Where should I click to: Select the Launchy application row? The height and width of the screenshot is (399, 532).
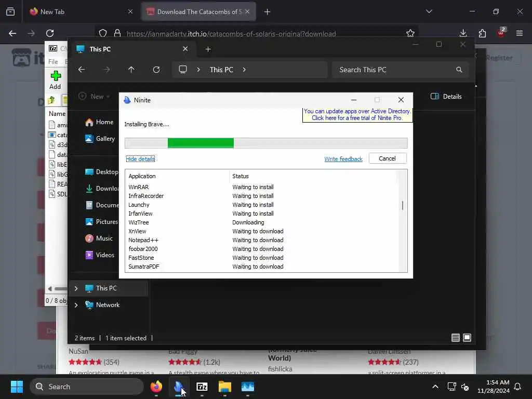tap(261, 205)
